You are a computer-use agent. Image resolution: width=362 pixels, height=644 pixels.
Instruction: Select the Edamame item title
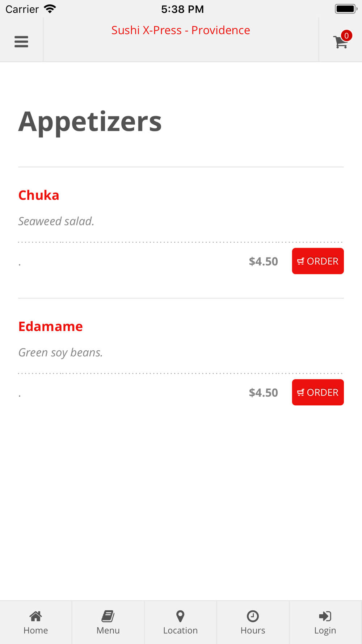pos(51,326)
